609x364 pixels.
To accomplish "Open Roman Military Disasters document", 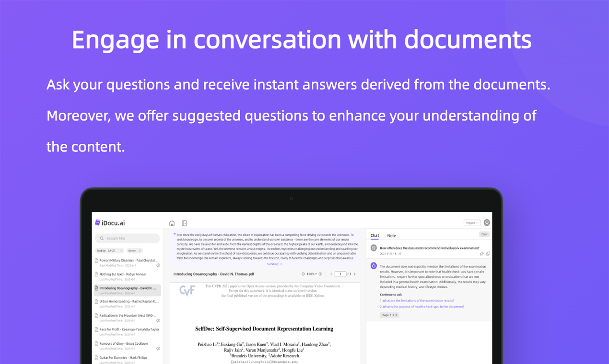I will point(128,262).
